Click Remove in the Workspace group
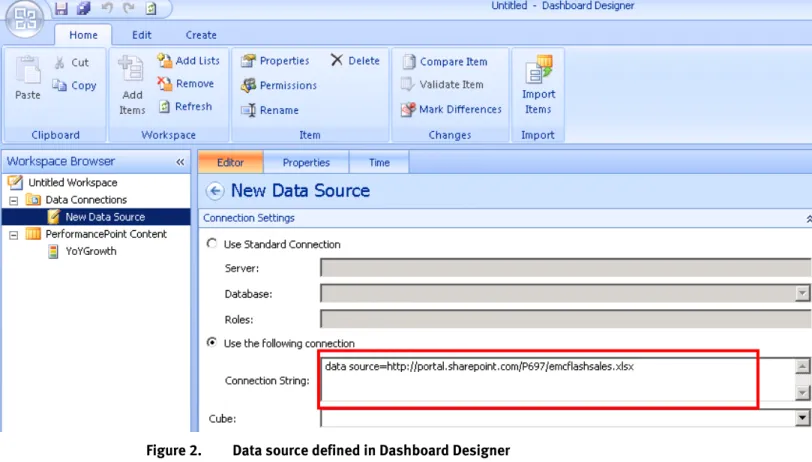Viewport: 812px width, 462px height. 186,83
